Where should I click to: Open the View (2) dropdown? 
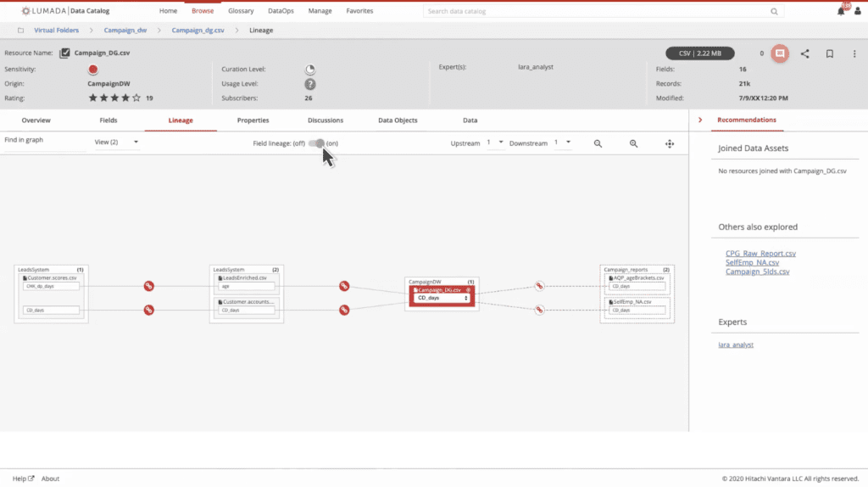[117, 143]
